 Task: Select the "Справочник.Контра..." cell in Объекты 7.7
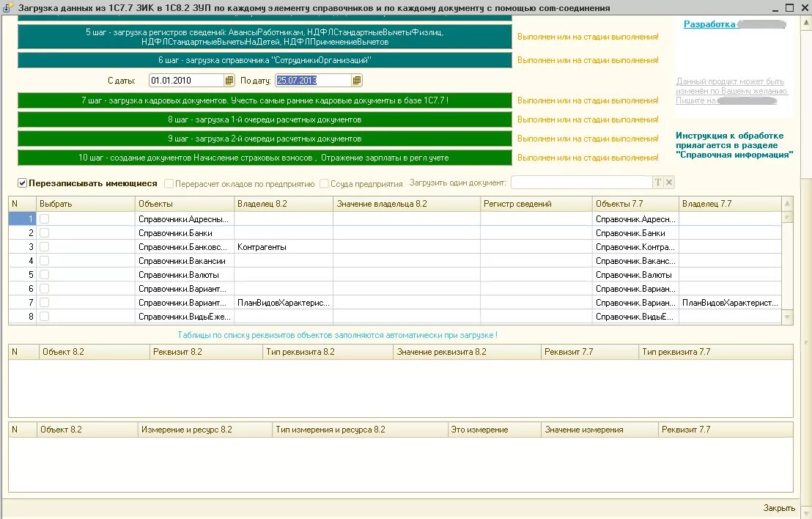coord(635,247)
